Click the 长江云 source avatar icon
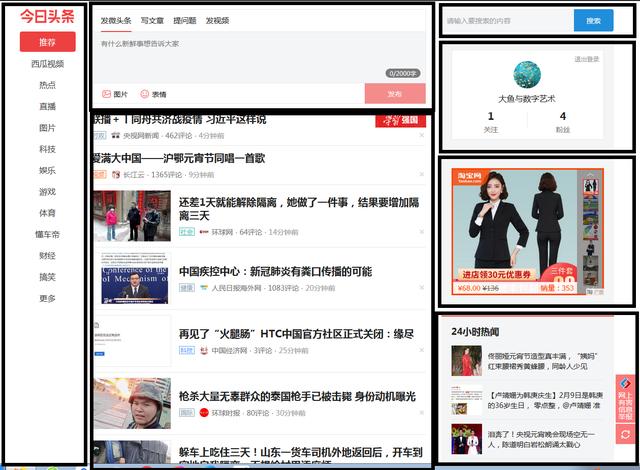The width and height of the screenshot is (640, 470). (x=116, y=175)
